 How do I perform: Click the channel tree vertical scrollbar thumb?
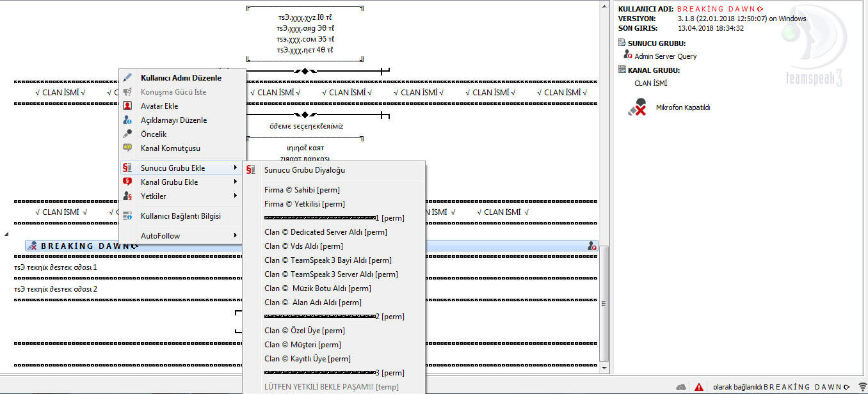click(604, 304)
